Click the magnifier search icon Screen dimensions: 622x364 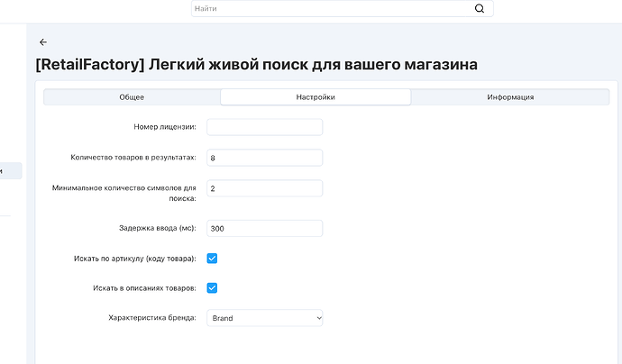coord(480,8)
